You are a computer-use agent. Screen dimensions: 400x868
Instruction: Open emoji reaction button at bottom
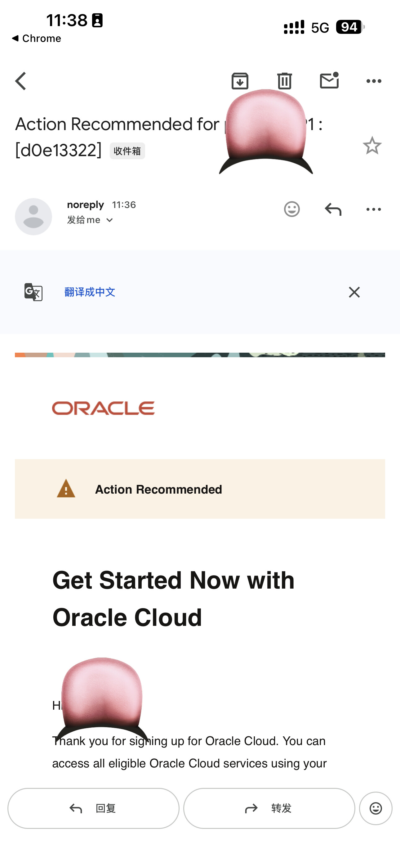point(376,808)
